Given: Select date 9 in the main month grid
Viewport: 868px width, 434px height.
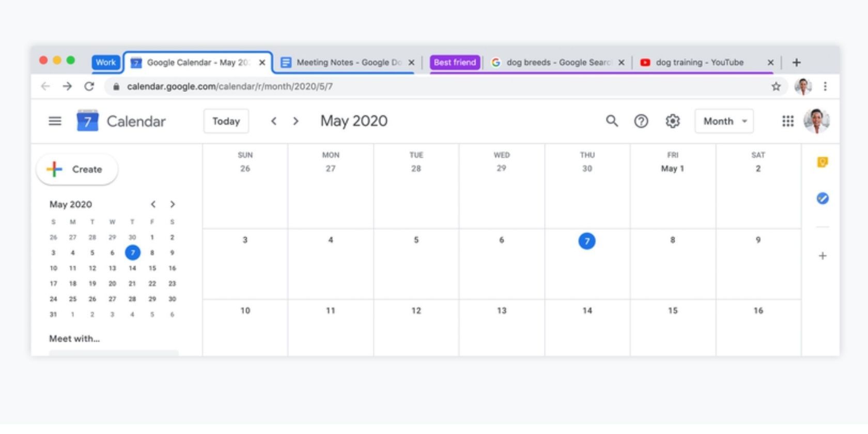Looking at the screenshot, I should 758,240.
